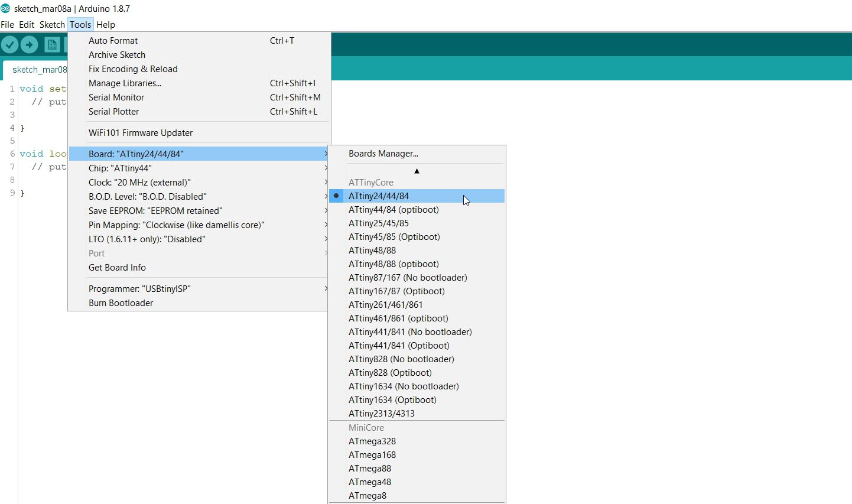The width and height of the screenshot is (852, 504).
Task: Choose ATtiny828 (No bootloader) board
Action: coord(417,359)
